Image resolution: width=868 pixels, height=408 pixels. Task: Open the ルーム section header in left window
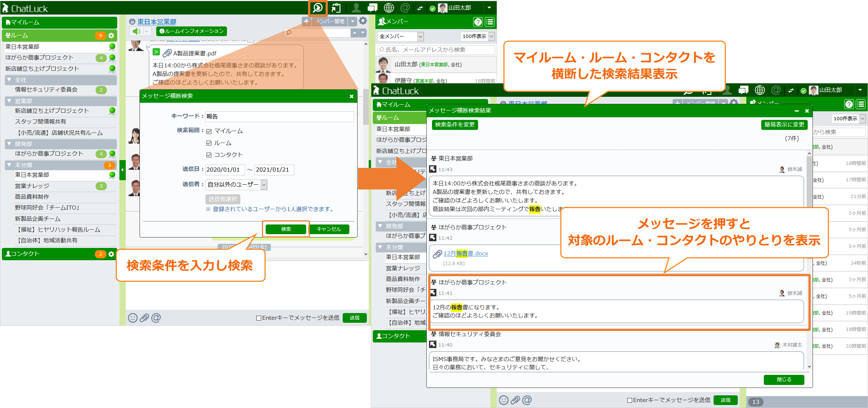click(x=60, y=36)
